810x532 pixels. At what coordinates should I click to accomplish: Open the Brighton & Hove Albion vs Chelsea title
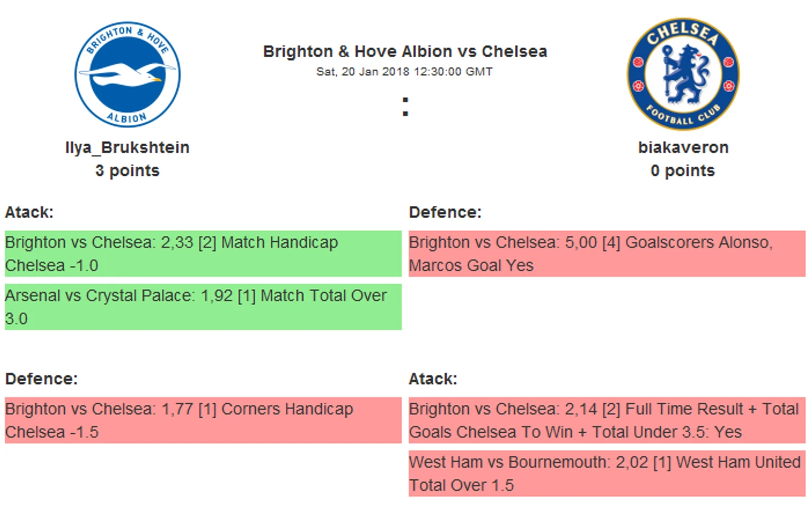tap(405, 52)
